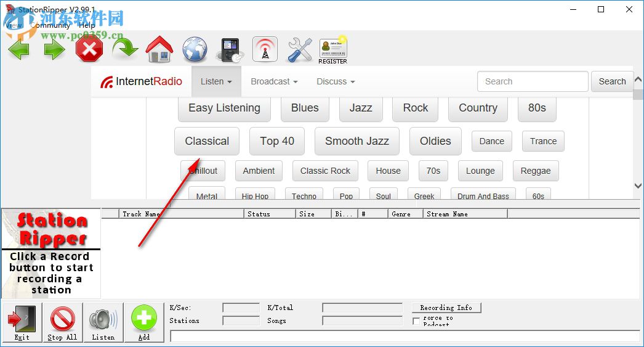Select the House genre
The image size is (644, 347).
(388, 171)
